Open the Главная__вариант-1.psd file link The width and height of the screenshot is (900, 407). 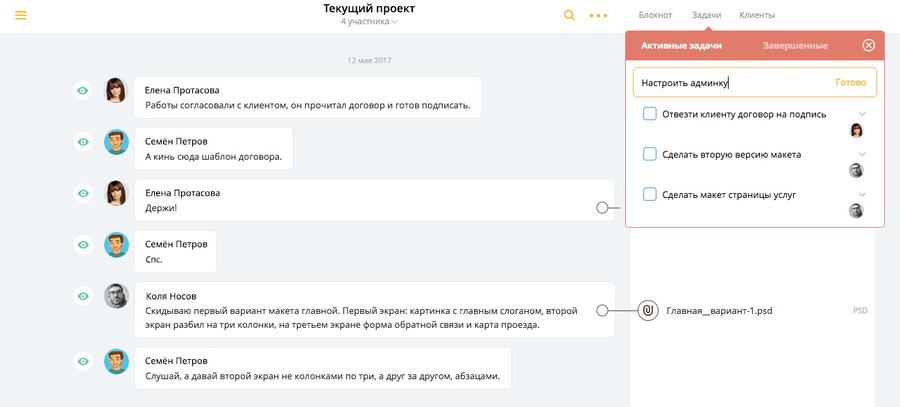pos(719,311)
